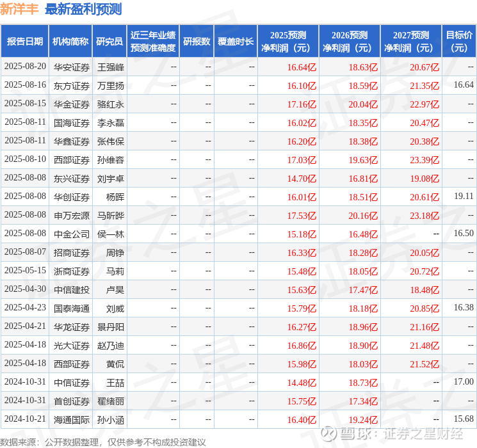Click the 21.52亿 2027 profit value
Screen dimensions: 477x448
coord(424,364)
